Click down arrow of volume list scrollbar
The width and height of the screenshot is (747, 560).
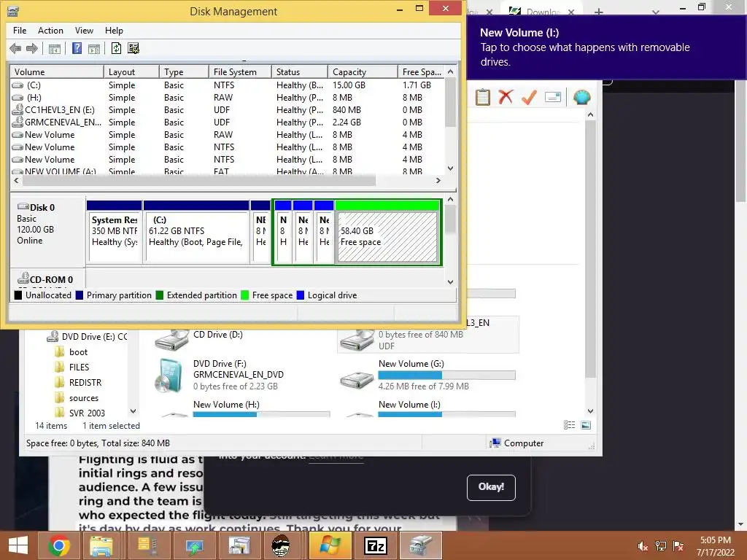(451, 168)
